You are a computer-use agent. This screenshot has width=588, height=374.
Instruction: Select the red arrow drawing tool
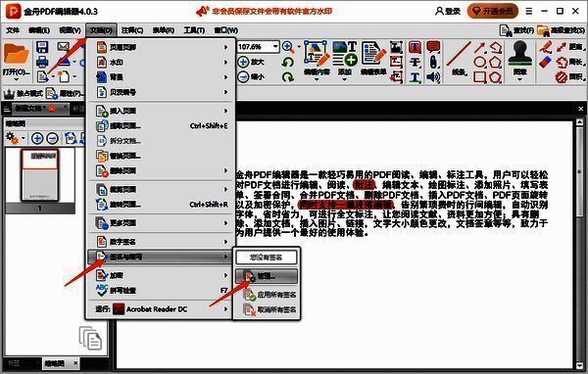(x=479, y=47)
